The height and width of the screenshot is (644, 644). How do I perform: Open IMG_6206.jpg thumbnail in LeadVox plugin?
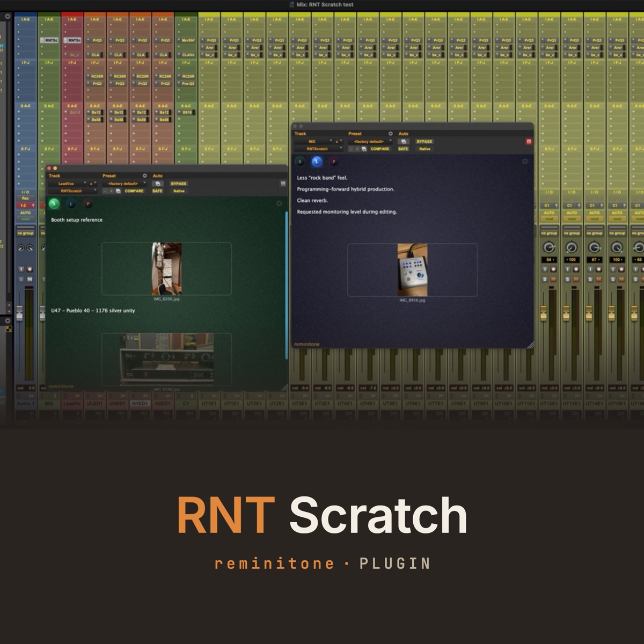pos(166,268)
